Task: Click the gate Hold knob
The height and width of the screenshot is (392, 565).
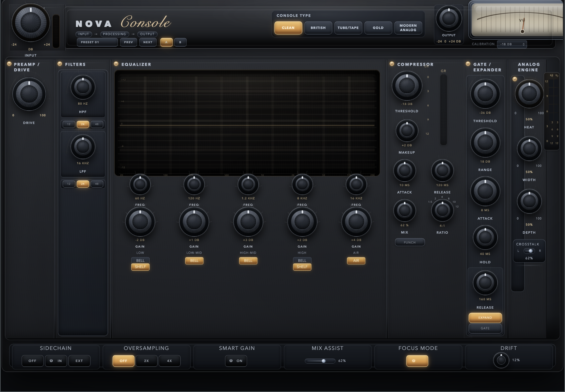Action: coord(485,237)
